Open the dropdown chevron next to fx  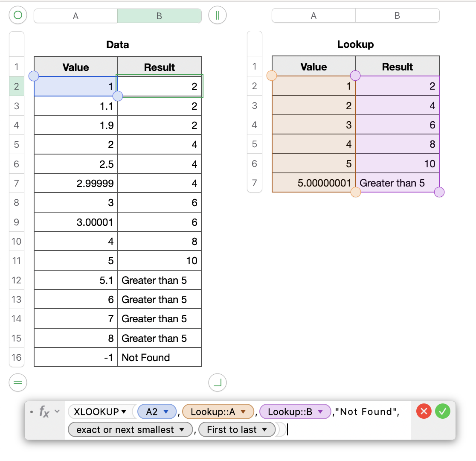(x=57, y=411)
